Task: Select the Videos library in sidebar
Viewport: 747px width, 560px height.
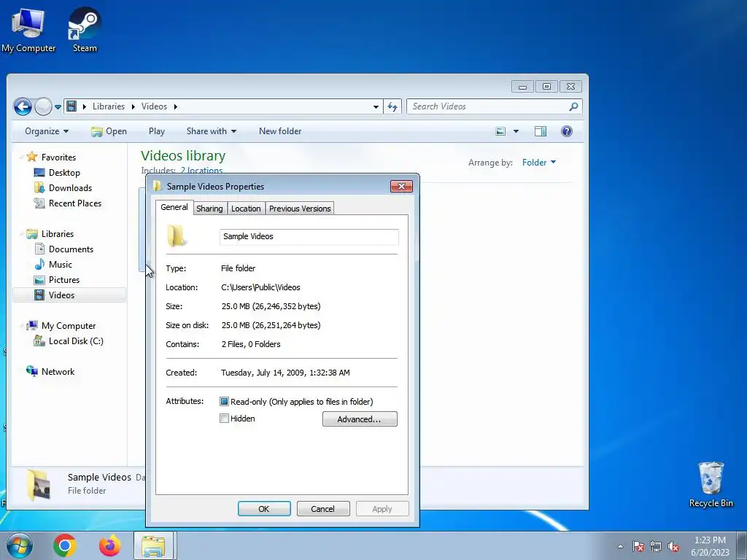Action: click(x=69, y=295)
